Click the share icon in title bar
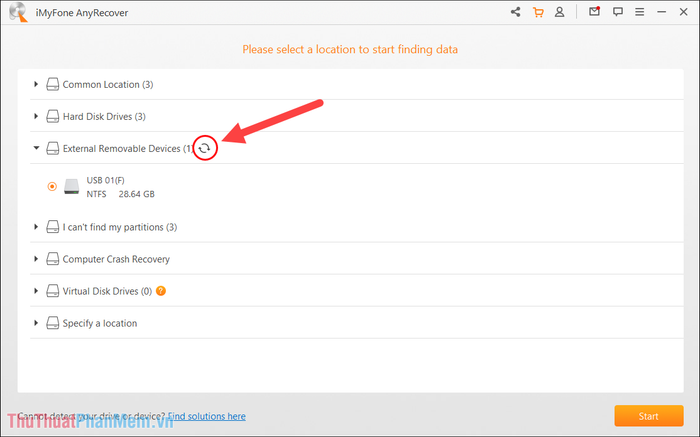 [x=516, y=12]
